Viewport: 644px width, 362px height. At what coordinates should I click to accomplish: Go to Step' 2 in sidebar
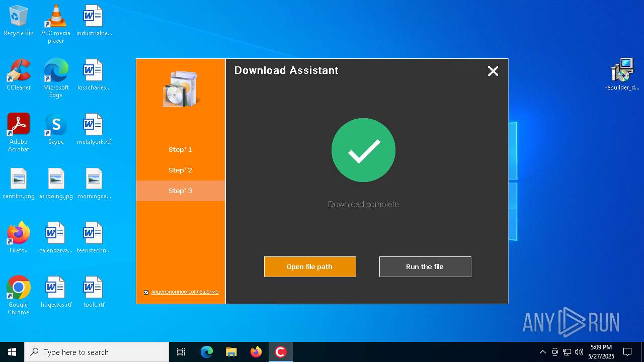pyautogui.click(x=181, y=170)
